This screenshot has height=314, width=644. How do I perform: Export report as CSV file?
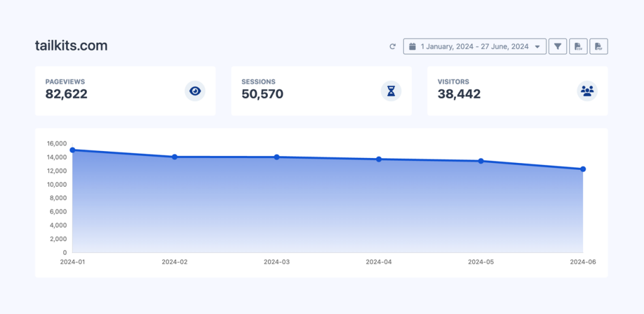[x=579, y=47]
